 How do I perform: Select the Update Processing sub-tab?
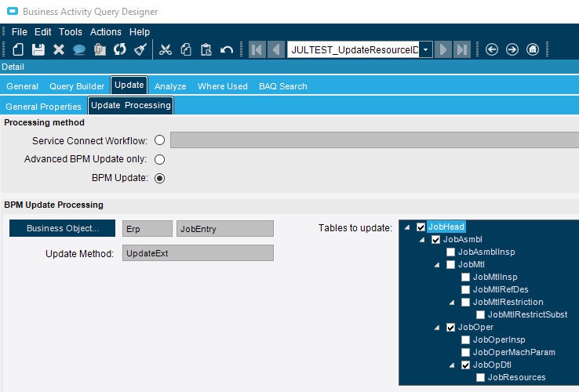pos(131,106)
